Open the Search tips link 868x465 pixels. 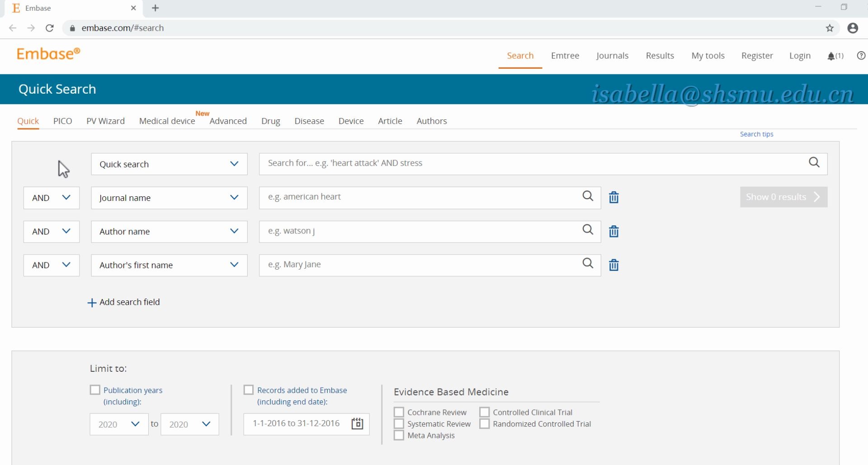756,134
